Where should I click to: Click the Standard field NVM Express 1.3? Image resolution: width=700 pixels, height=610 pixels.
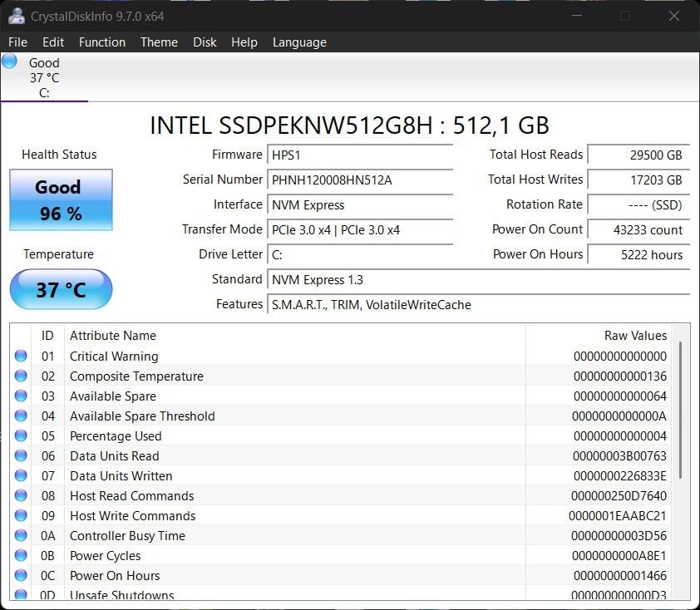(x=479, y=280)
